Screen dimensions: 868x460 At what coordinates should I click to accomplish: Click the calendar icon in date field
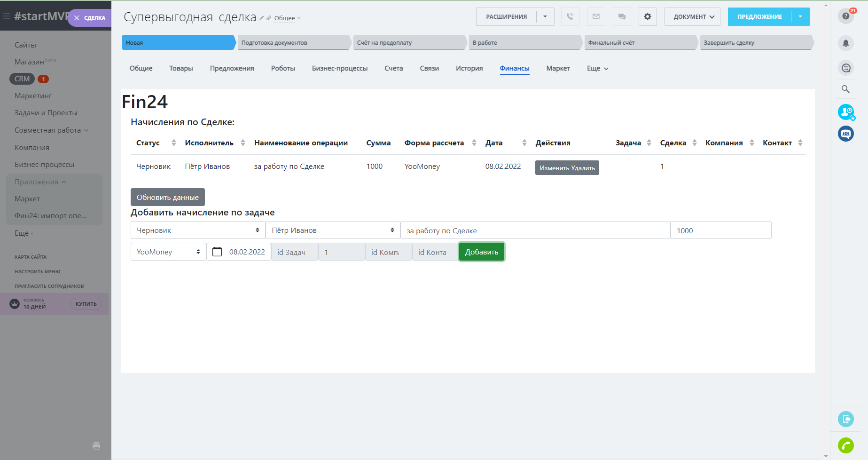217,252
